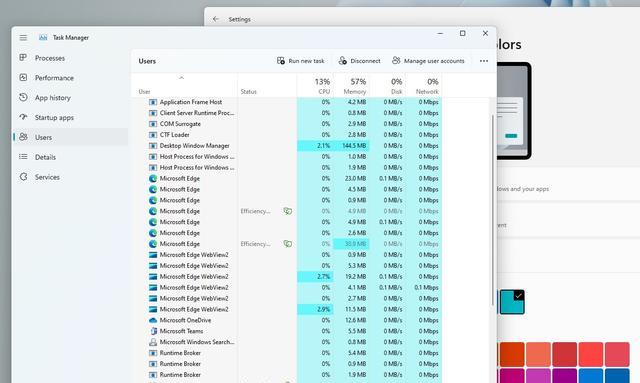Open the three-dot more options menu
Image resolution: width=640 pixels, height=383 pixels.
point(484,61)
